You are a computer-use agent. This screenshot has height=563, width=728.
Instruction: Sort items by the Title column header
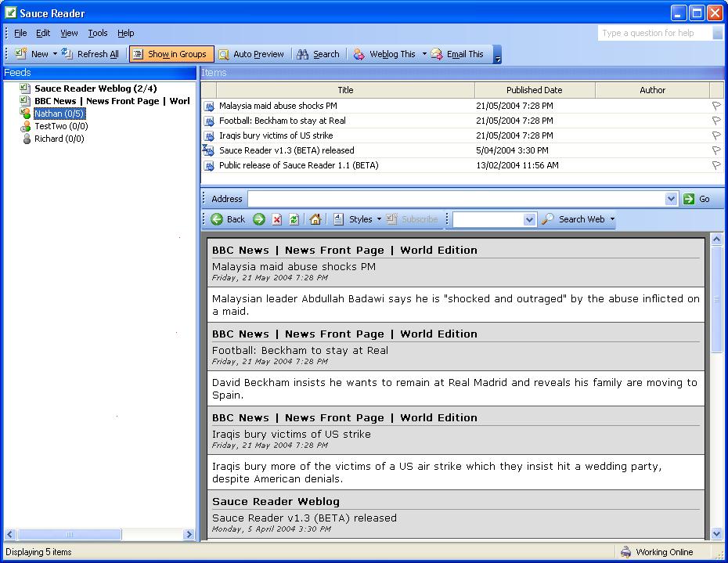[345, 90]
